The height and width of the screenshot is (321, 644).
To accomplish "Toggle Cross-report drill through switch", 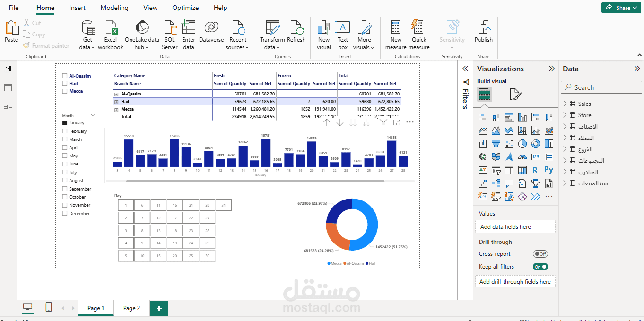I will click(540, 254).
